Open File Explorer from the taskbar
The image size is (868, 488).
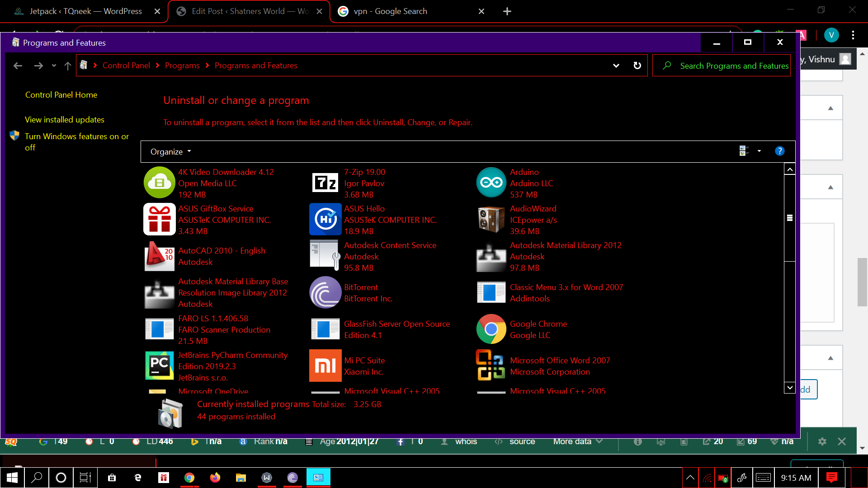[x=241, y=478]
